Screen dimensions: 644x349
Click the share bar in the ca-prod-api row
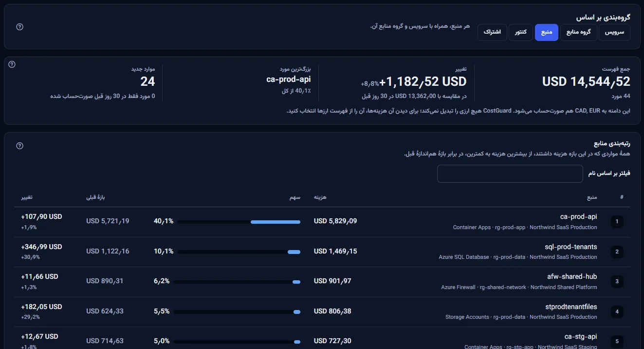(x=239, y=222)
